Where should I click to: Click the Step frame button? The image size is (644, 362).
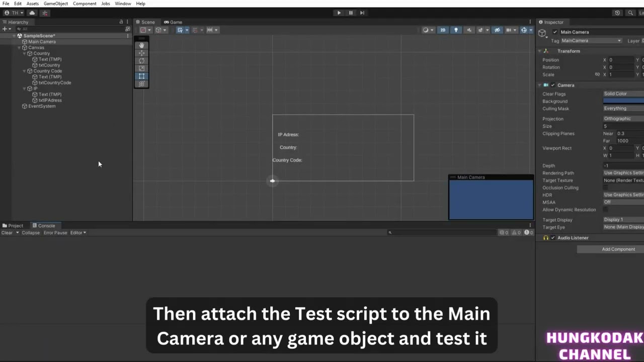click(362, 13)
